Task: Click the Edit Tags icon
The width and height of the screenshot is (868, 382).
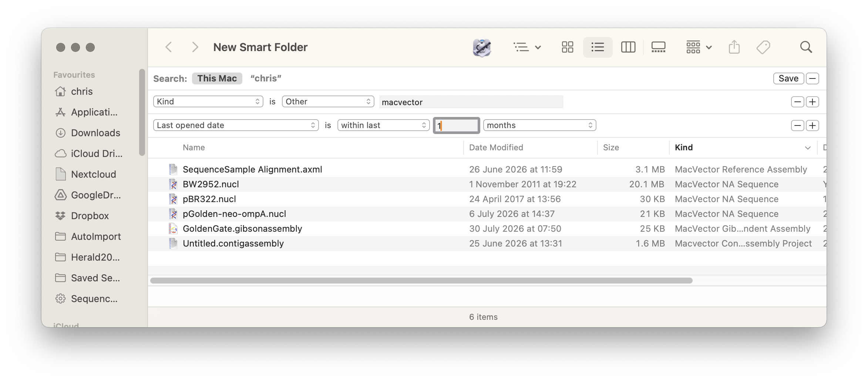Action: tap(763, 47)
